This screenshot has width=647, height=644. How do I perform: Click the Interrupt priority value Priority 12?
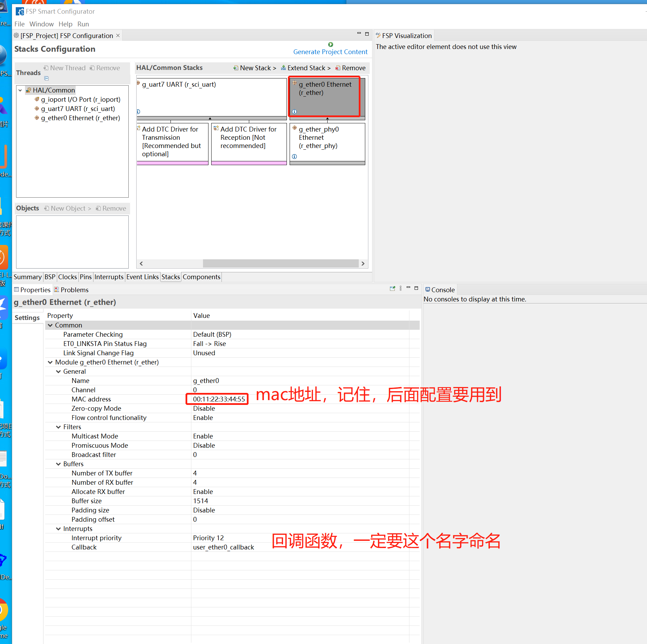(x=208, y=538)
